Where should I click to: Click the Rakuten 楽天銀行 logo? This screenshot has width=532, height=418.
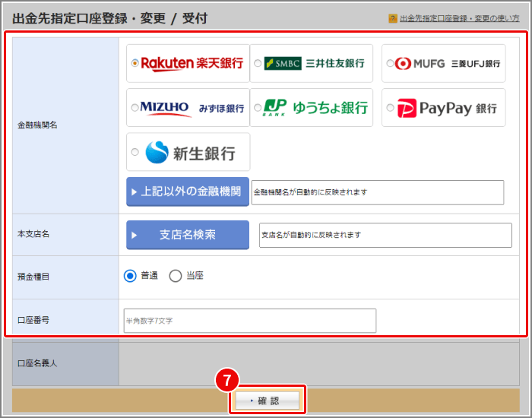[x=192, y=63]
